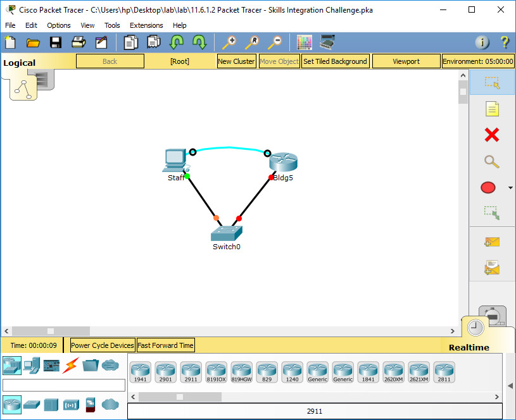The image size is (516, 420).
Task: Click Fast Forward Time
Action: (165, 345)
